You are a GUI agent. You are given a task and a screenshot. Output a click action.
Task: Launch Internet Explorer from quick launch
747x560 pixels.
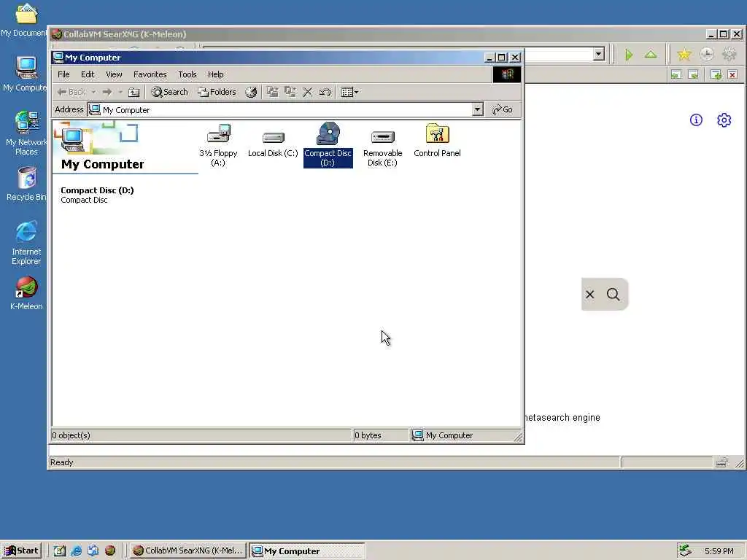pyautogui.click(x=76, y=551)
